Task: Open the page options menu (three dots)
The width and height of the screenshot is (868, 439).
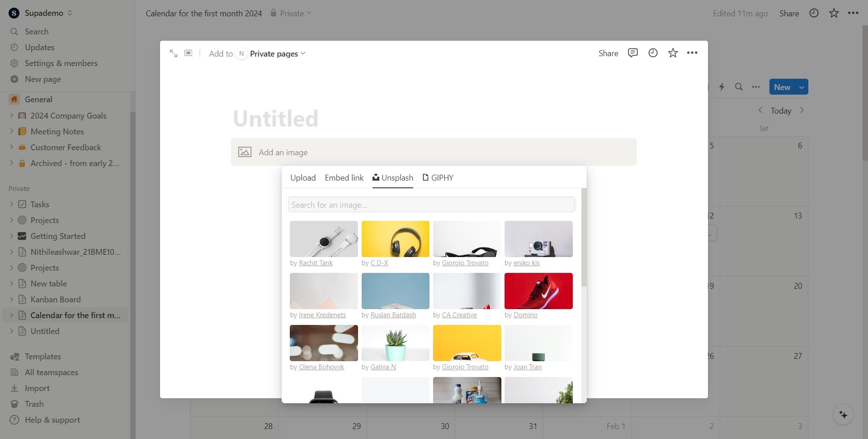Action: pyautogui.click(x=692, y=53)
